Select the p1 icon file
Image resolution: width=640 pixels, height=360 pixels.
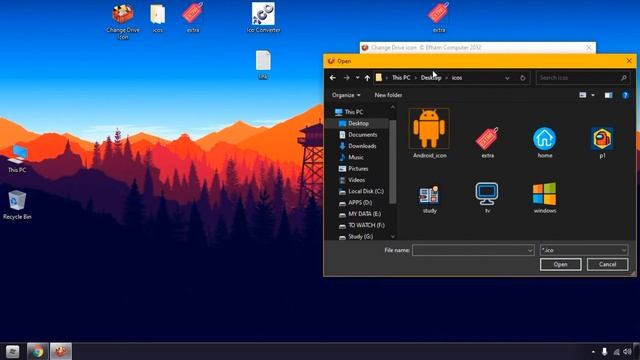click(x=602, y=143)
